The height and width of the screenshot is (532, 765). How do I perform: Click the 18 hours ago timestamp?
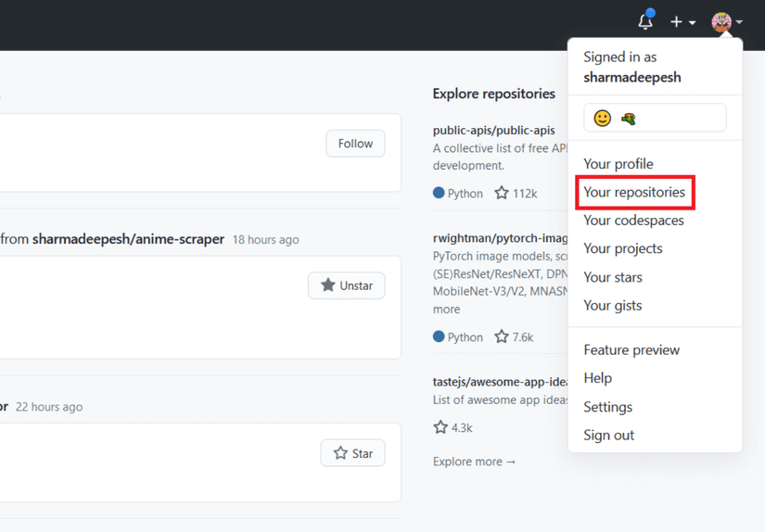coord(265,240)
